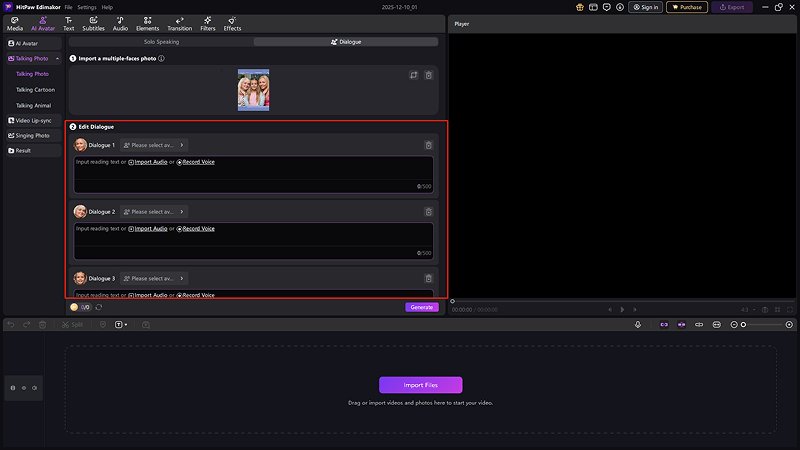
Task: Click Import Audio link in Dialogue 1
Action: tap(150, 162)
